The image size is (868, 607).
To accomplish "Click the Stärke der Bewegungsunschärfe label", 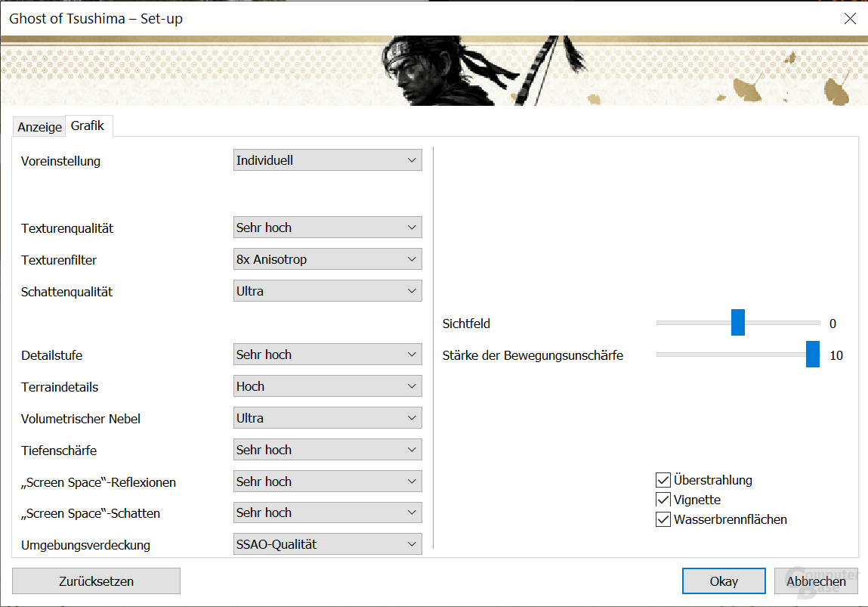I will 533,355.
